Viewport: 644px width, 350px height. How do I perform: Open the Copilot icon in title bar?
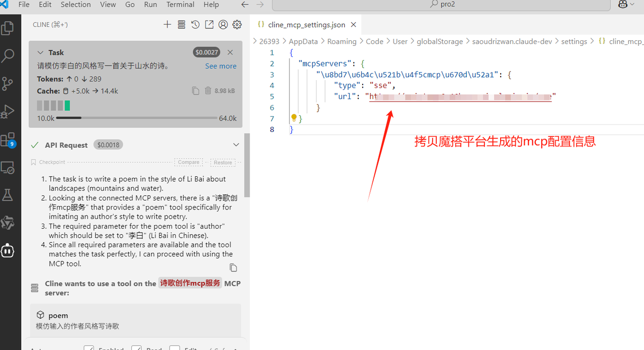click(623, 5)
